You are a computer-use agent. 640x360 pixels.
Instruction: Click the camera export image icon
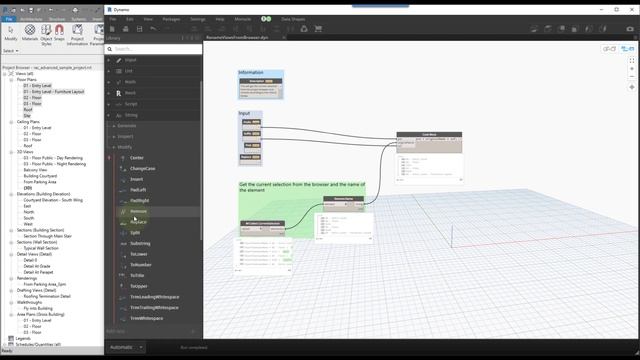pos(630,29)
